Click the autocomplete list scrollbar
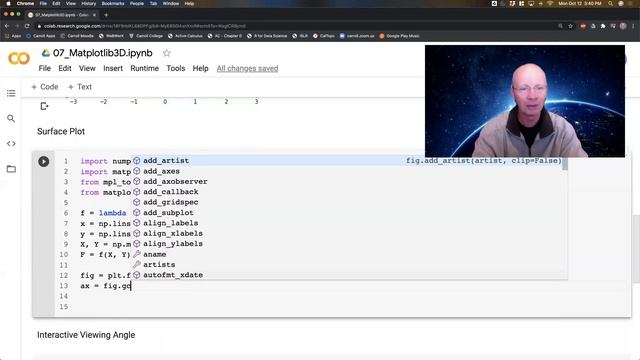 [x=565, y=163]
